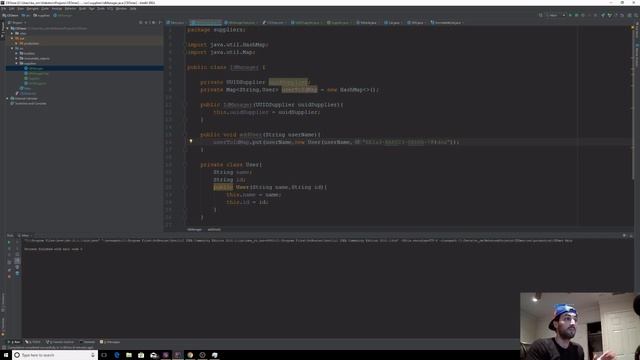The width and height of the screenshot is (640, 360).
Task: Click the Build project hammer icon
Action: coord(541,15)
